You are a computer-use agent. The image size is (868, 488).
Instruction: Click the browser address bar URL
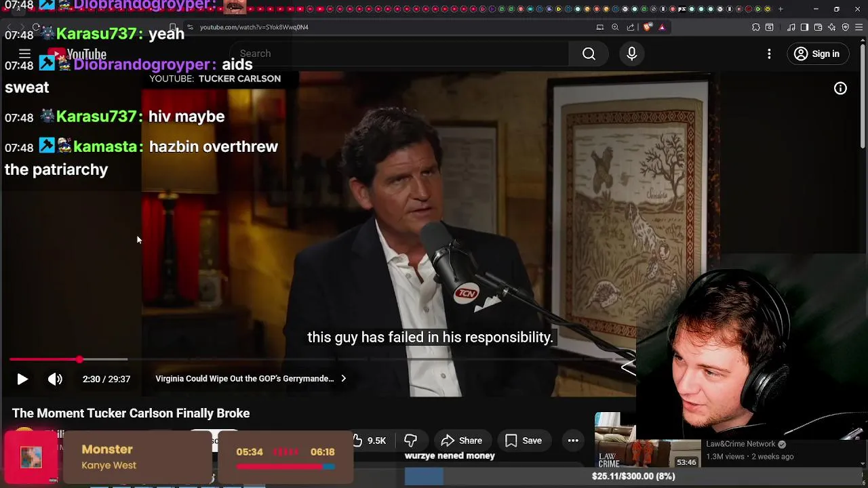[x=254, y=27]
